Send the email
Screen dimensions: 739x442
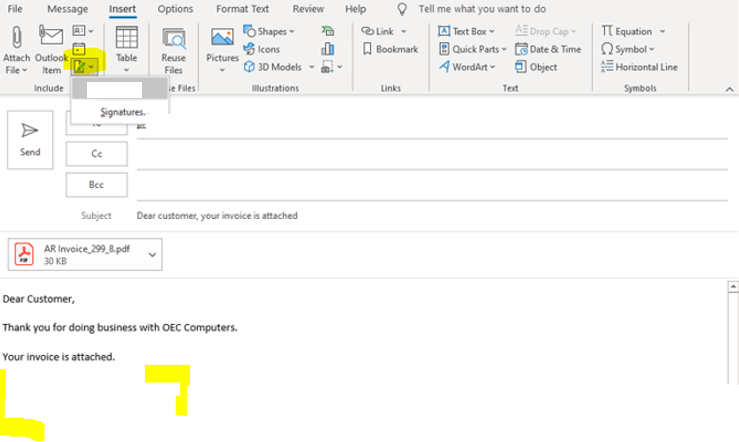pyautogui.click(x=30, y=139)
